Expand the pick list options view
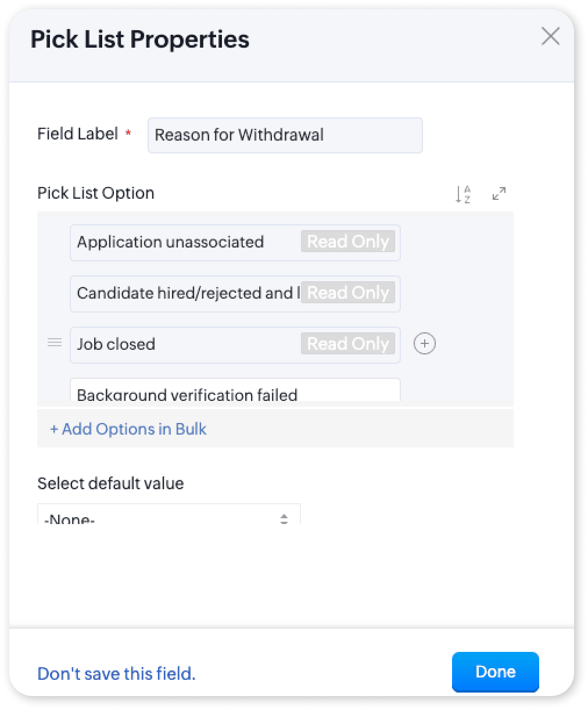Viewport: 588px width, 710px height. [499, 194]
